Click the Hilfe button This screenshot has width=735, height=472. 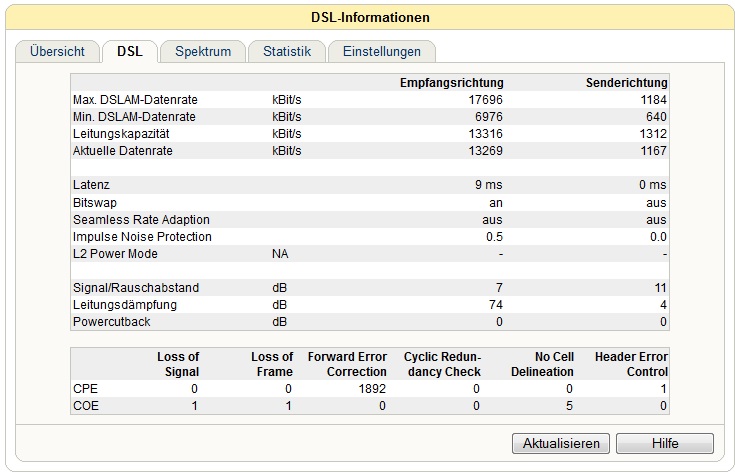point(665,443)
